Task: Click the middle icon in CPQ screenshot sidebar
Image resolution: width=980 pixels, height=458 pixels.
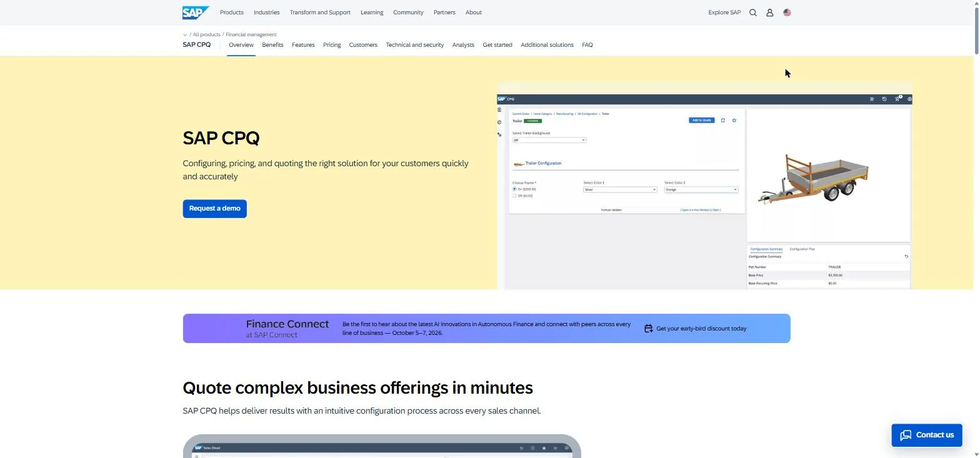Action: click(x=499, y=122)
